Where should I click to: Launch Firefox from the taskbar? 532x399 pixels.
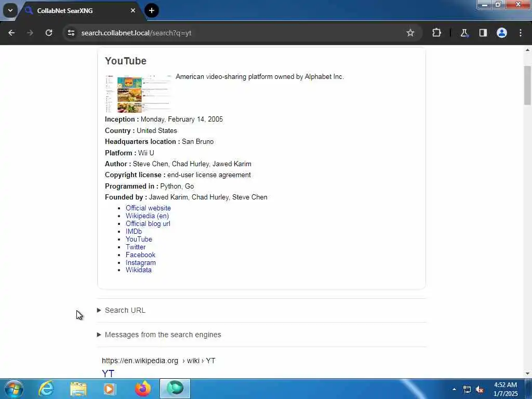click(143, 389)
